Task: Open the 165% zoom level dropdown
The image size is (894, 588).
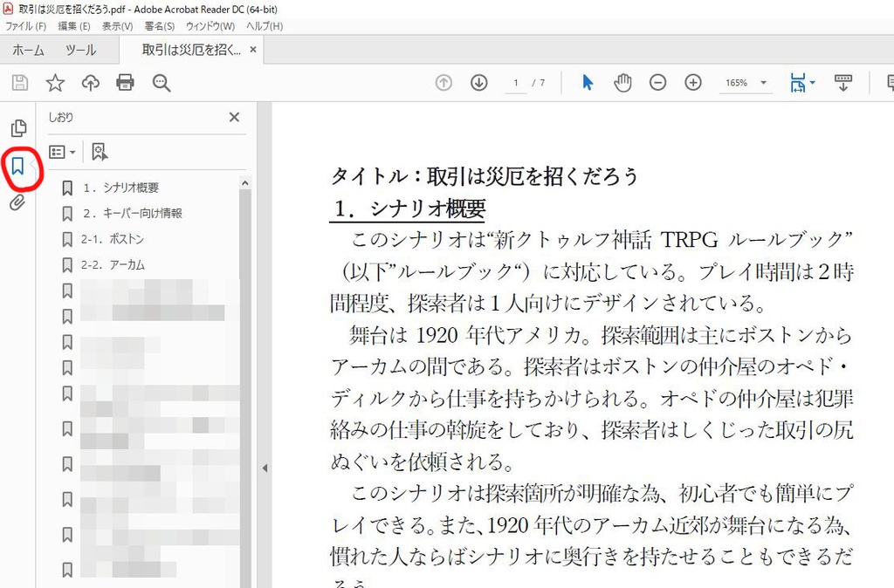Action: pos(746,82)
